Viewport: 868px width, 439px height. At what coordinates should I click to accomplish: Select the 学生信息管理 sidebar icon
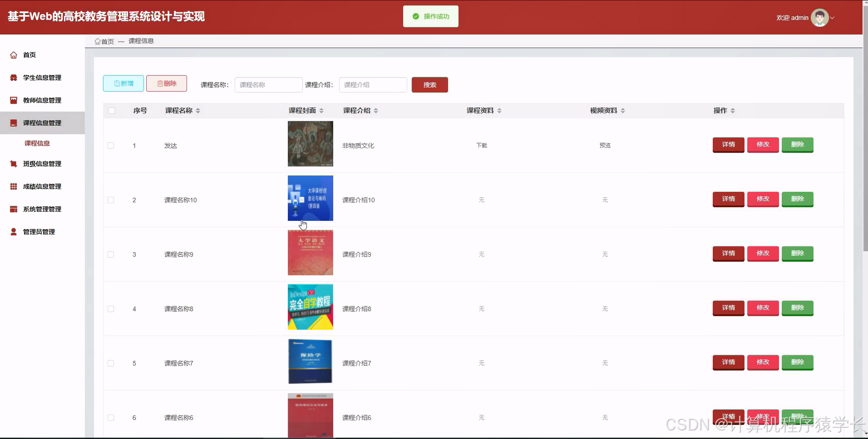14,77
